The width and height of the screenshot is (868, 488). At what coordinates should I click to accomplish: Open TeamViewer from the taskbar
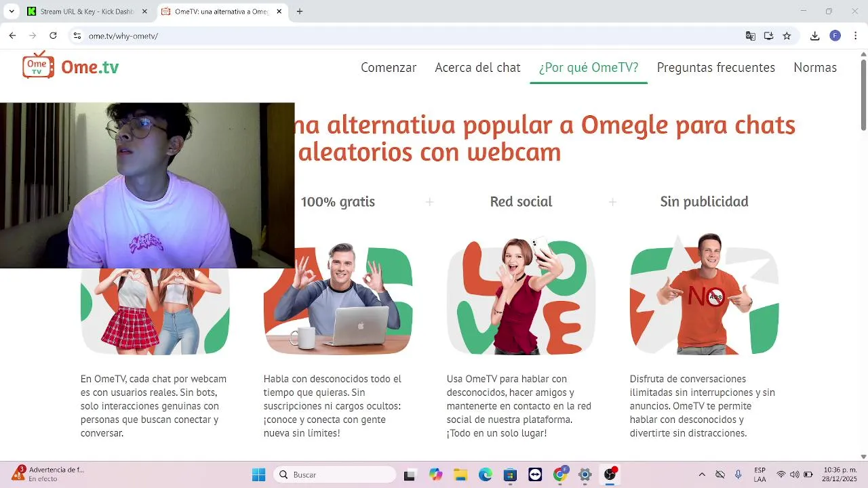(535, 474)
